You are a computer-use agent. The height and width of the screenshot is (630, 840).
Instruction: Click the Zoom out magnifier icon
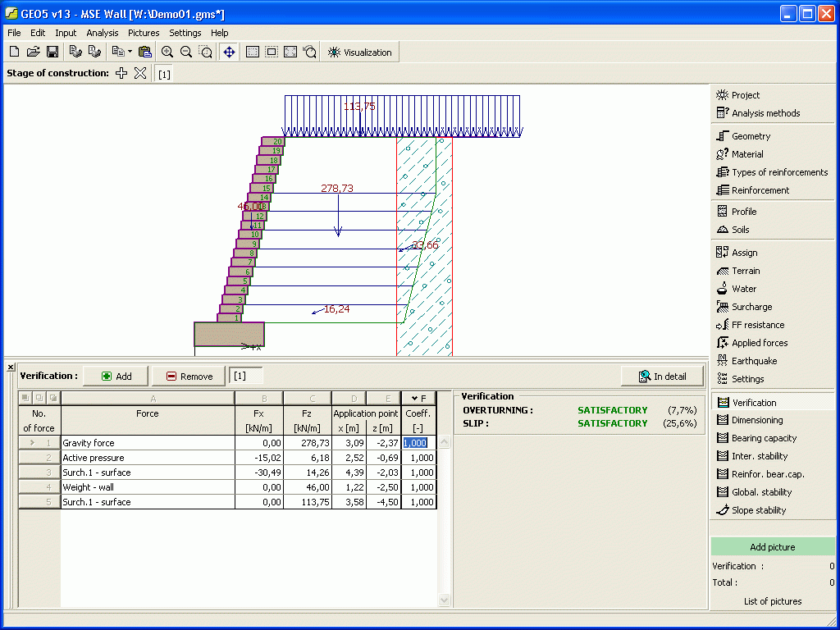coord(186,52)
